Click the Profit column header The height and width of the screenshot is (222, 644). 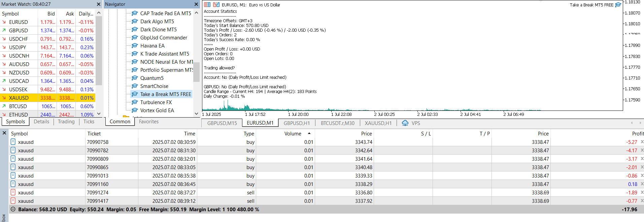click(638, 133)
